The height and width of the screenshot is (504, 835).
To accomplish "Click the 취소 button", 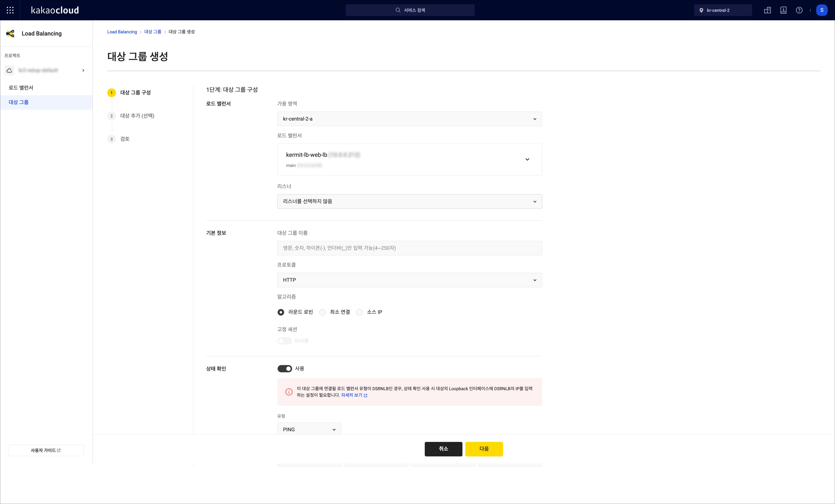I will (443, 449).
